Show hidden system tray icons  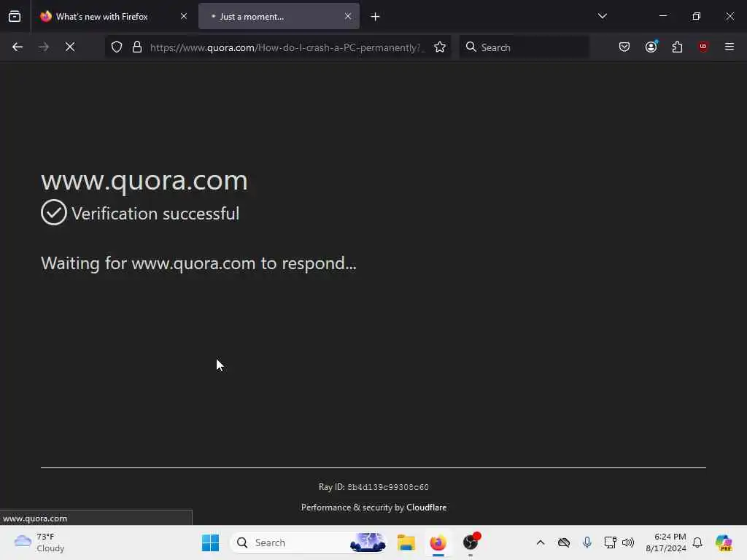click(541, 542)
